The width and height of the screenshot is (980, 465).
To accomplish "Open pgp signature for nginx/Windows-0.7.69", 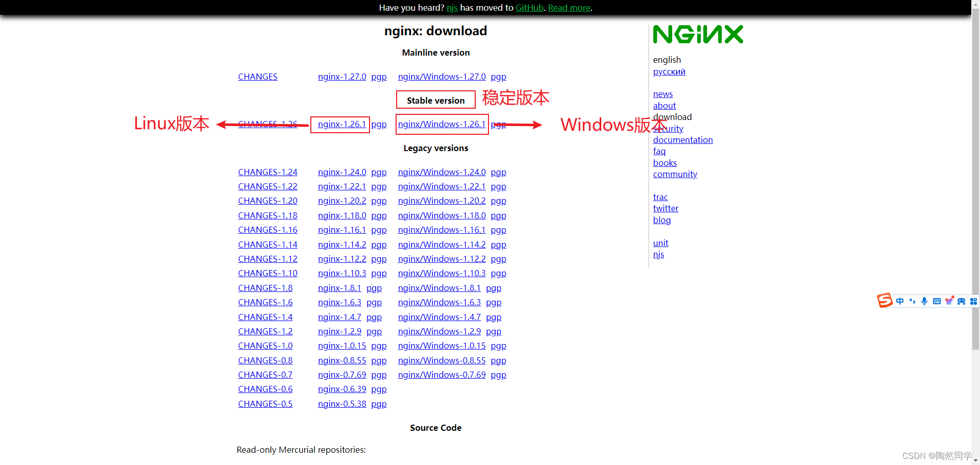I will [x=498, y=375].
